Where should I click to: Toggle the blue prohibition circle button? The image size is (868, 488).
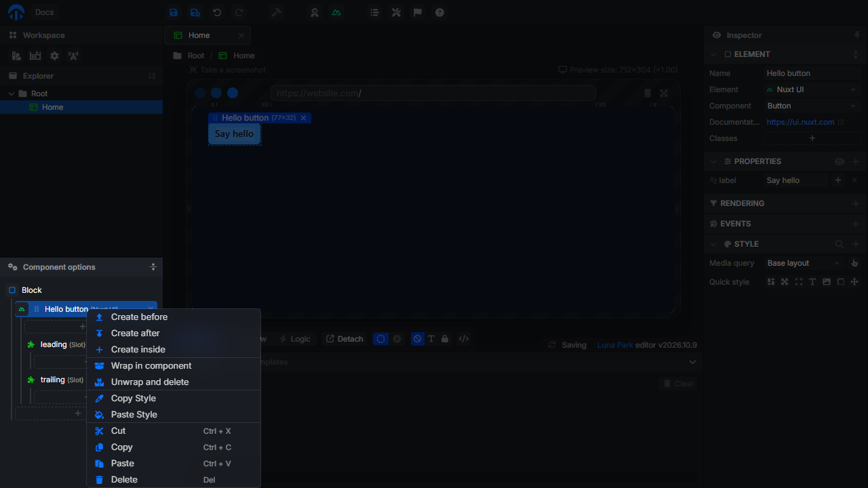(418, 339)
